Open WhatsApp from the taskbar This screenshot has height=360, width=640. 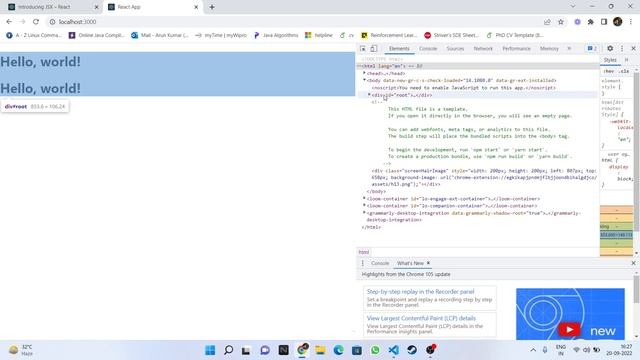coord(375,350)
